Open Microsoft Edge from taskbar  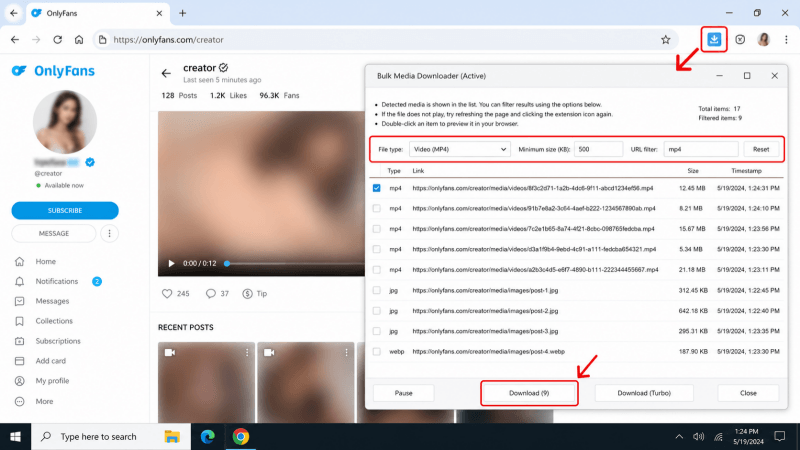click(x=207, y=437)
